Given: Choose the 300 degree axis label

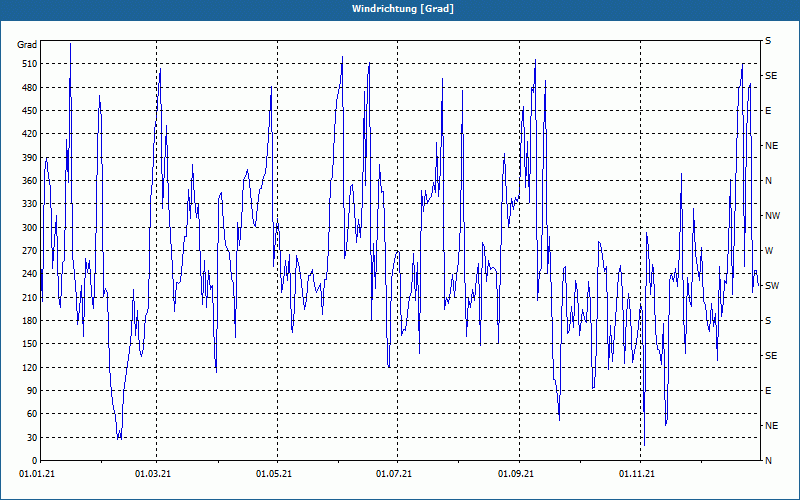Looking at the screenshot, I should (30, 228).
